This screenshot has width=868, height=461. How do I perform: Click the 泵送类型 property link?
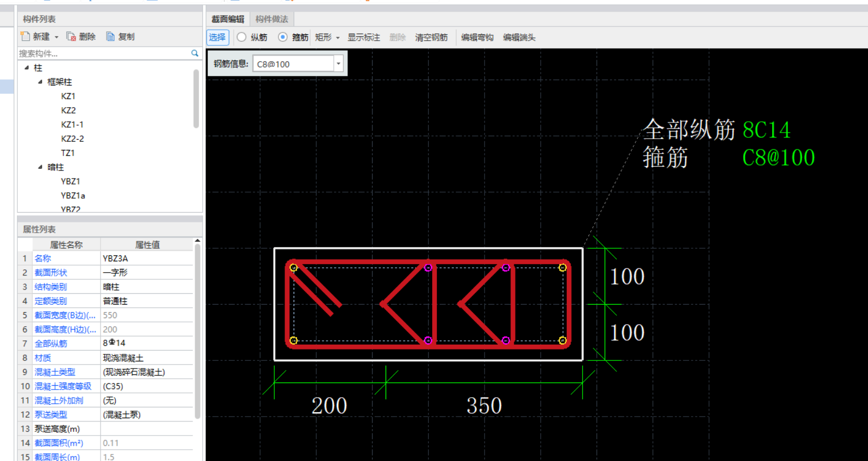(51, 414)
